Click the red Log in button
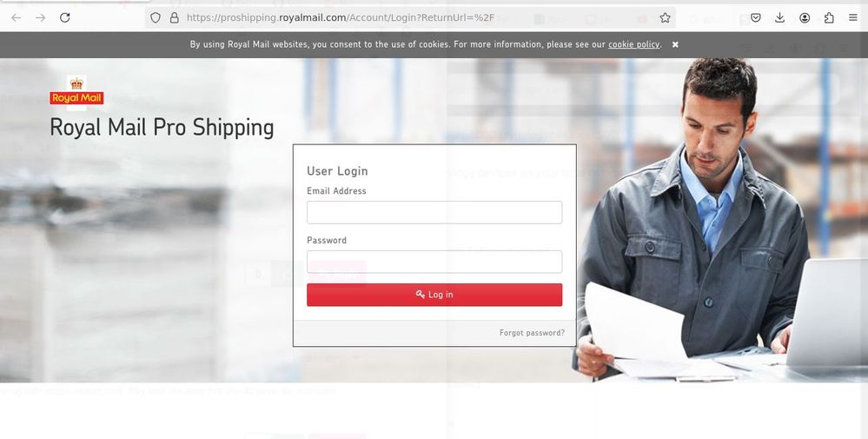 [x=434, y=295]
